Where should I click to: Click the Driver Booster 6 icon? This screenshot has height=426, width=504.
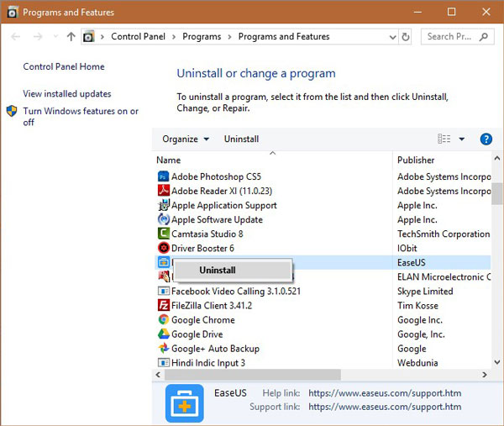click(x=163, y=248)
